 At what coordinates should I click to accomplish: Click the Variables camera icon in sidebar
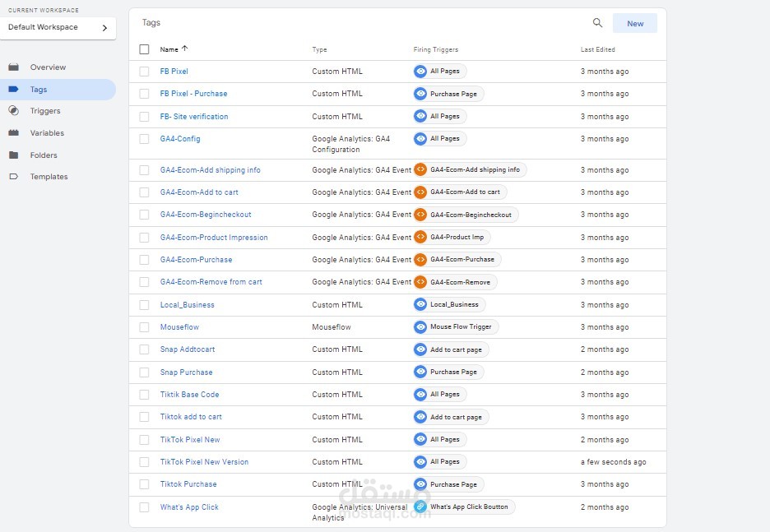pos(14,133)
